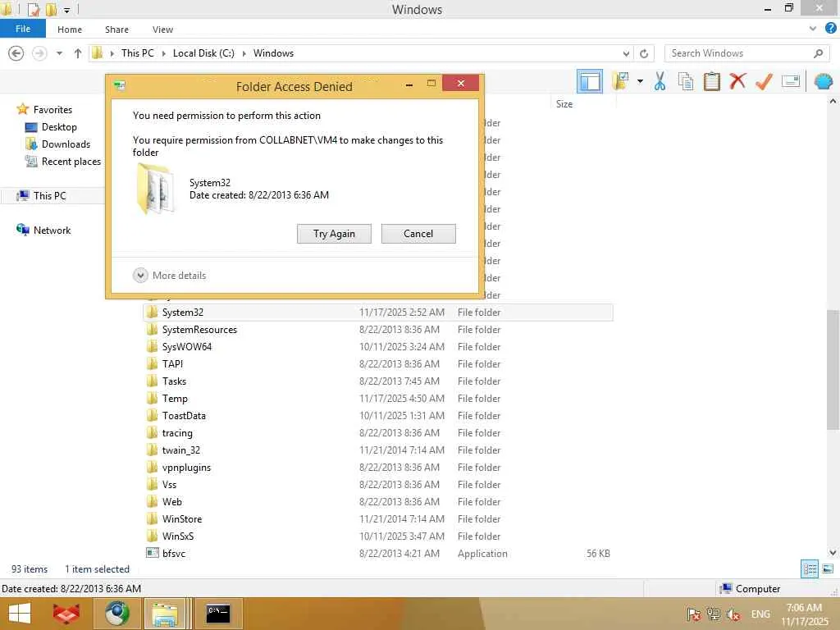Image resolution: width=840 pixels, height=630 pixels.
Task: Open the address bar history dropdown
Action: click(x=626, y=53)
